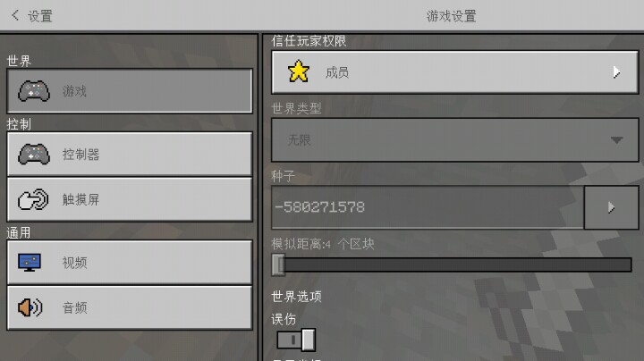Click the speaker icon beside 音频
644x361 pixels.
click(x=30, y=307)
